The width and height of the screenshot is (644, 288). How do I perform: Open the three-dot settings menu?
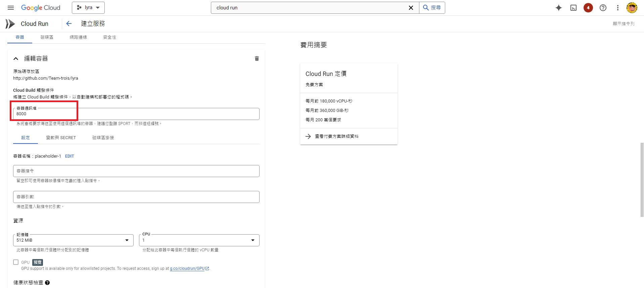coord(617,8)
